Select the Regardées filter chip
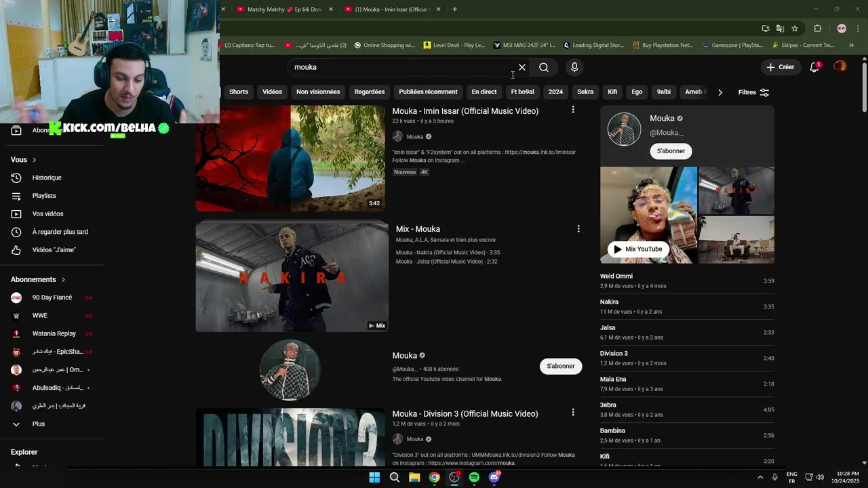The height and width of the screenshot is (488, 868). (370, 92)
